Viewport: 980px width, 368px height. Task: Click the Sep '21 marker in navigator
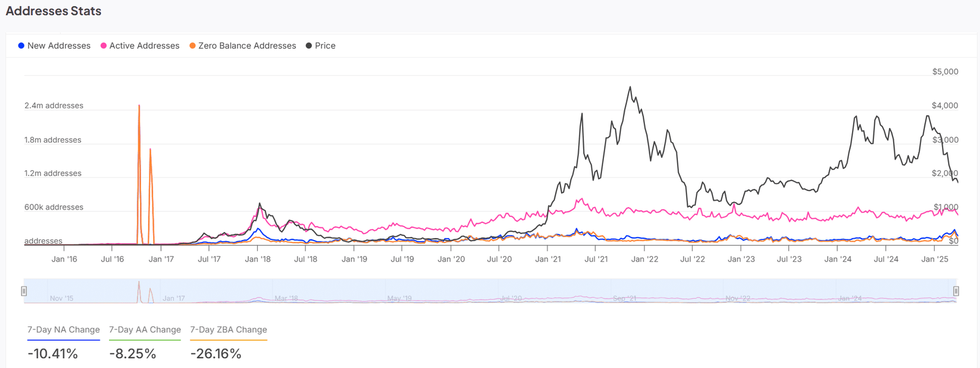tap(624, 298)
